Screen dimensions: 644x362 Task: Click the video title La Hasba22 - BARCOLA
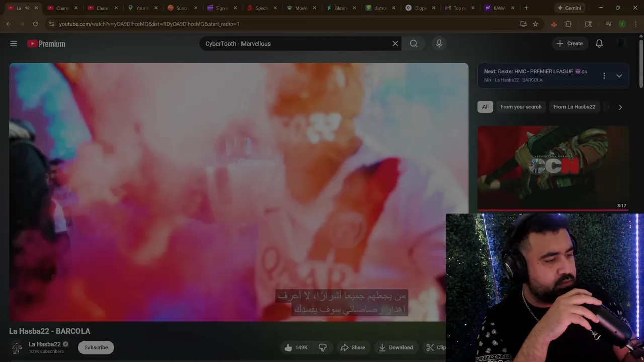tap(49, 331)
